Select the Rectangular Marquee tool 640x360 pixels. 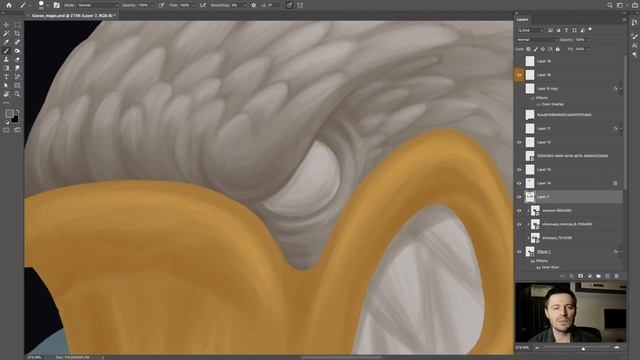(x=17, y=25)
